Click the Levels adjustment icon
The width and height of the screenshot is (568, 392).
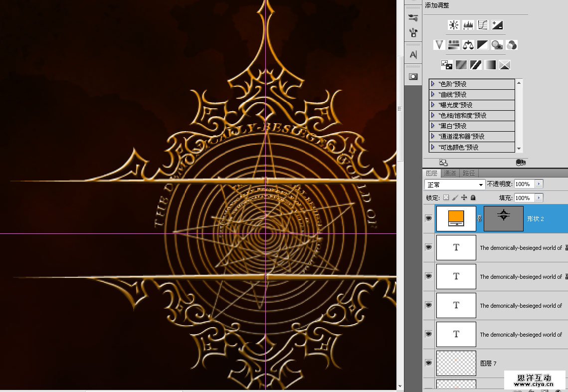[468, 25]
